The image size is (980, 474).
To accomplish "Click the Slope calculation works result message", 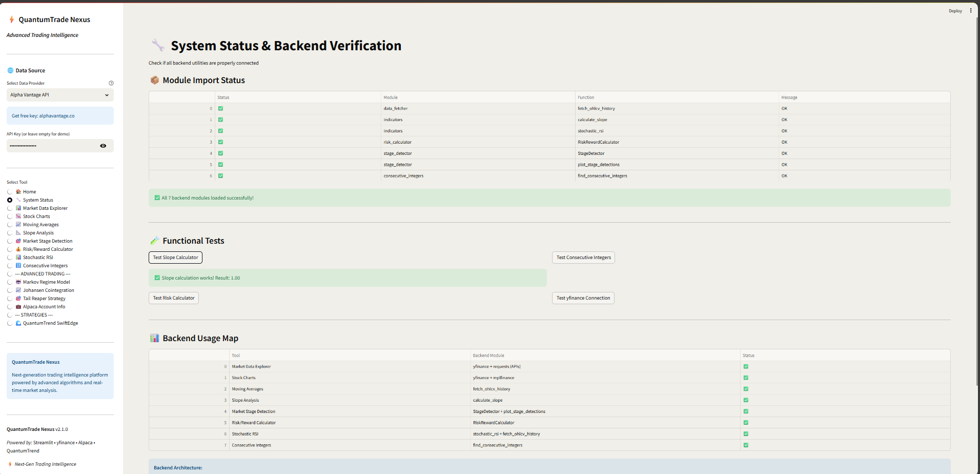I will 348,278.
